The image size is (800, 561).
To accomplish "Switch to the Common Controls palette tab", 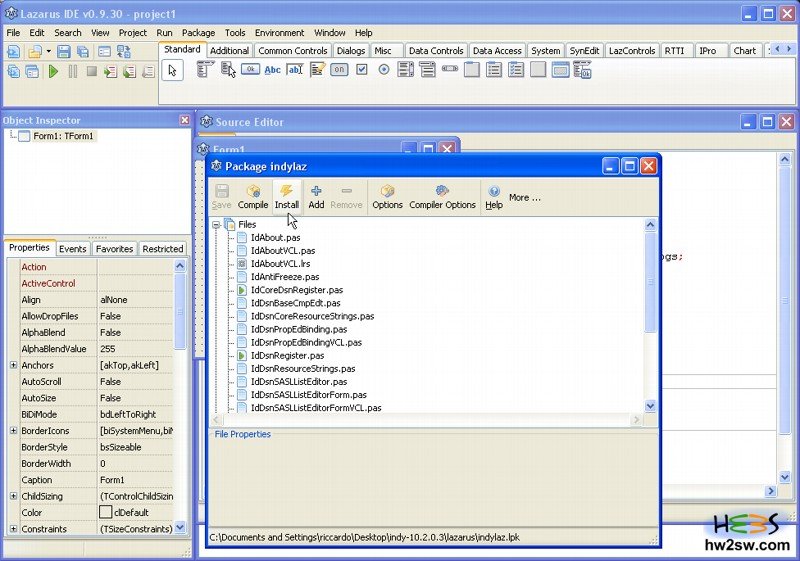I will coord(293,50).
